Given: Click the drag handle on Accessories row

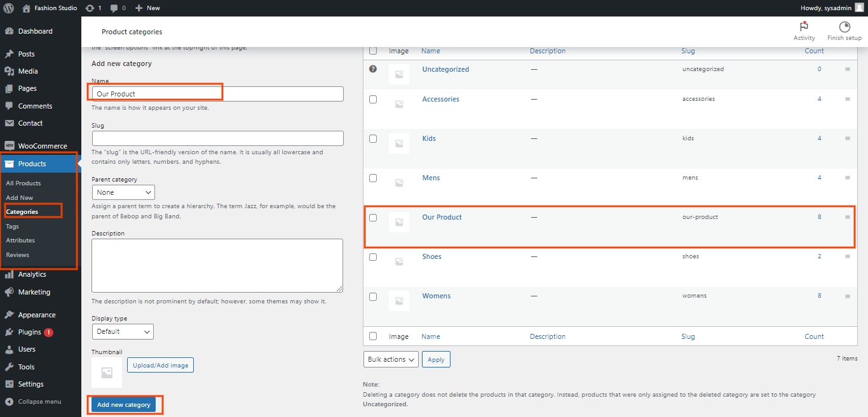Looking at the screenshot, I should pos(848,100).
